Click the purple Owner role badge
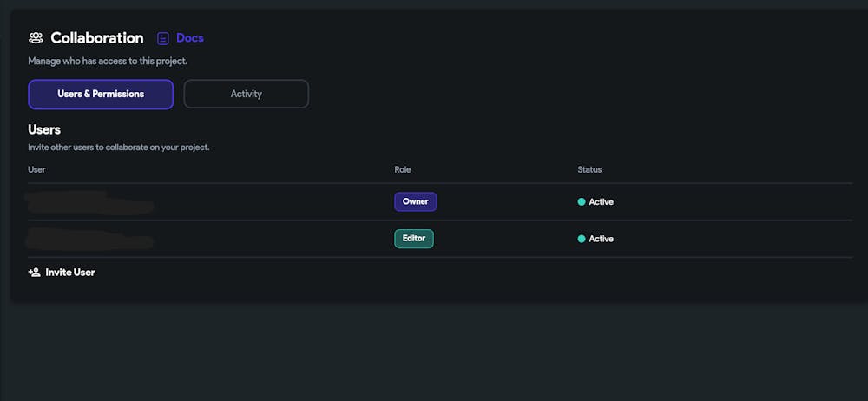This screenshot has width=868, height=401. (x=416, y=201)
